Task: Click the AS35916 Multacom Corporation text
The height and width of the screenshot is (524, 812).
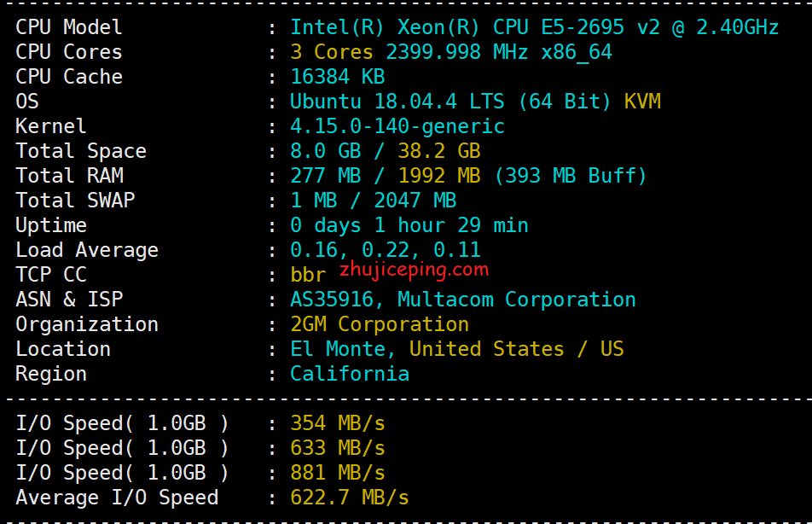Action: 462,300
